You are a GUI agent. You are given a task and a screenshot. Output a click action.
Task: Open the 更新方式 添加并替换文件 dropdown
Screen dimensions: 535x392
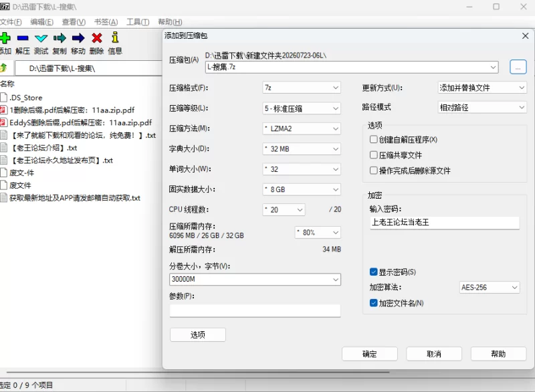482,88
